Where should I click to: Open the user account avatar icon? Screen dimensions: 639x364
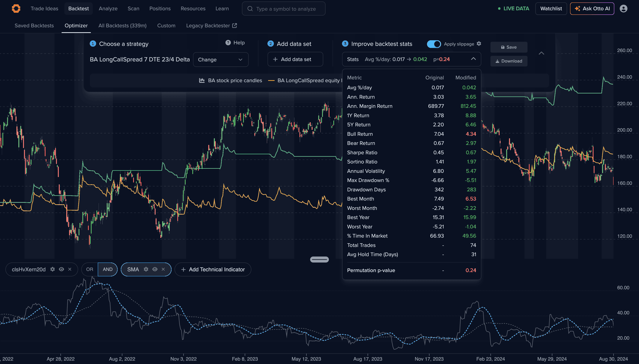point(623,8)
